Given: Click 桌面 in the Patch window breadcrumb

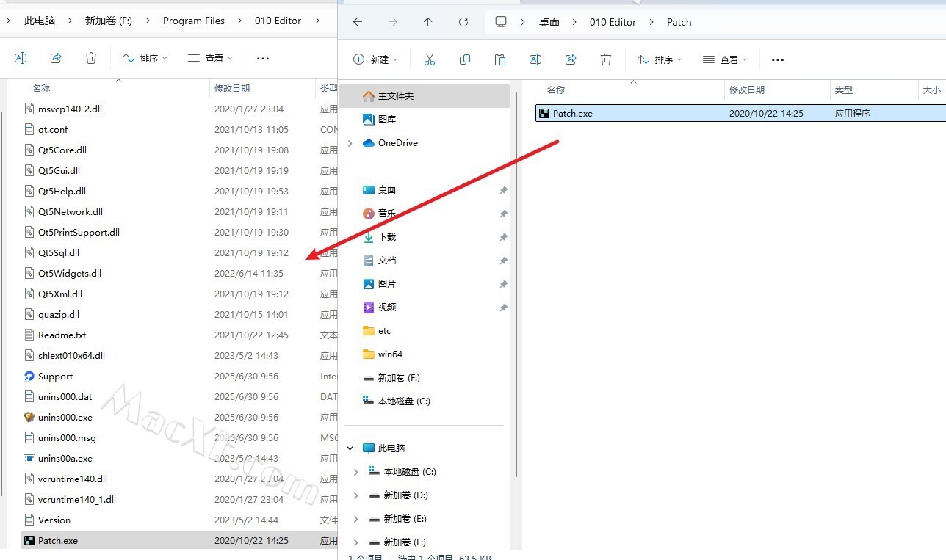Looking at the screenshot, I should pyautogui.click(x=549, y=22).
